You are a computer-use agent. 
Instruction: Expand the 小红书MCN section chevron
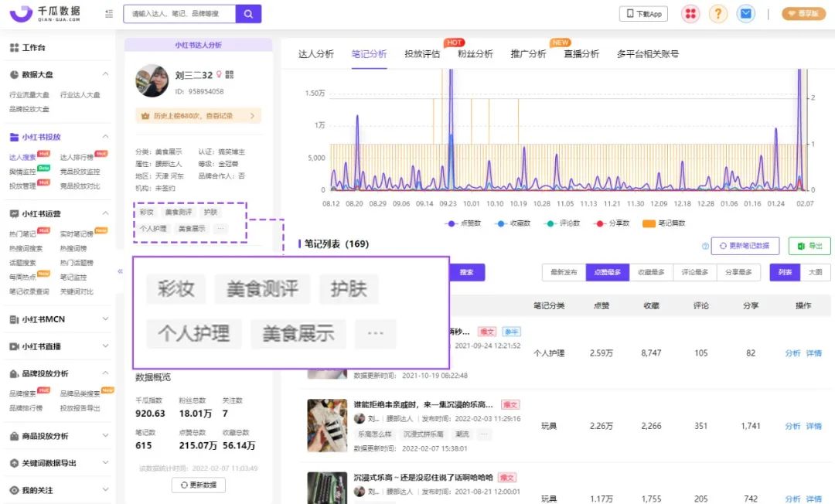click(105, 318)
